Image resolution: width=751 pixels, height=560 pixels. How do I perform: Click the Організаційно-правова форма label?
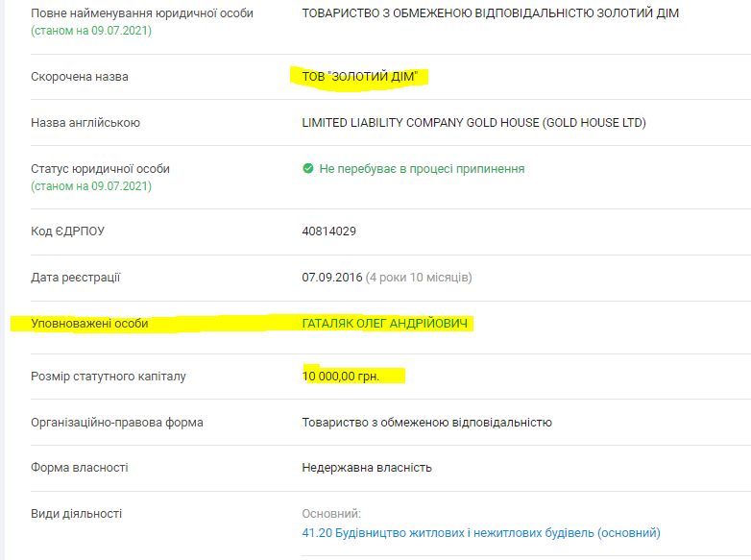coord(117,423)
